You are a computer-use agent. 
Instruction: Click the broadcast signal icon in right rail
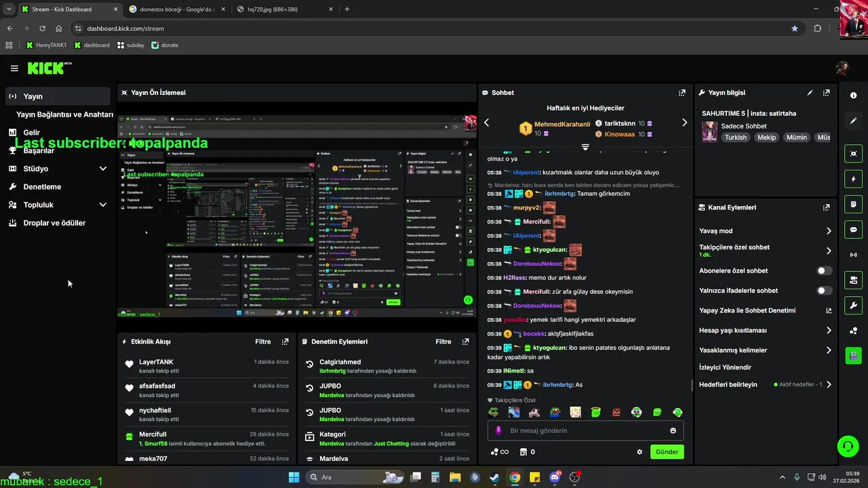[x=854, y=255]
